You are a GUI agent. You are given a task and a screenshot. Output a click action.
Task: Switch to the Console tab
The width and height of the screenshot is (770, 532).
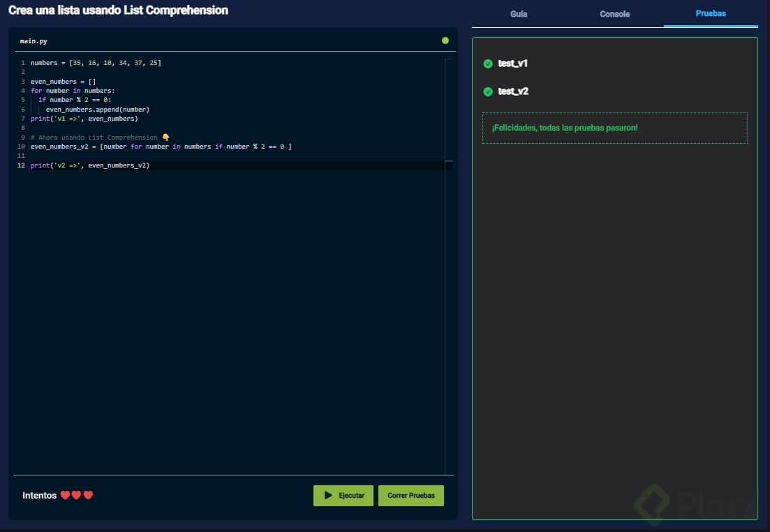(x=614, y=14)
